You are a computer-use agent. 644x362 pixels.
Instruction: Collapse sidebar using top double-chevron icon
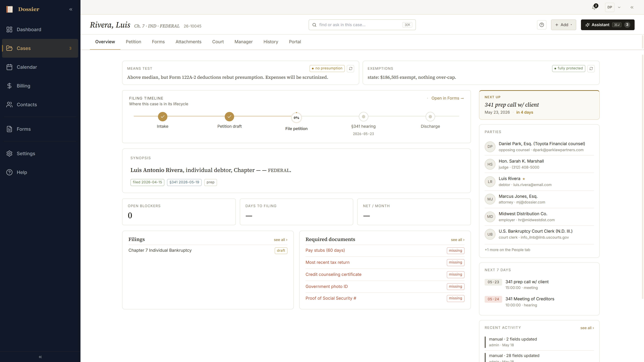(x=71, y=9)
